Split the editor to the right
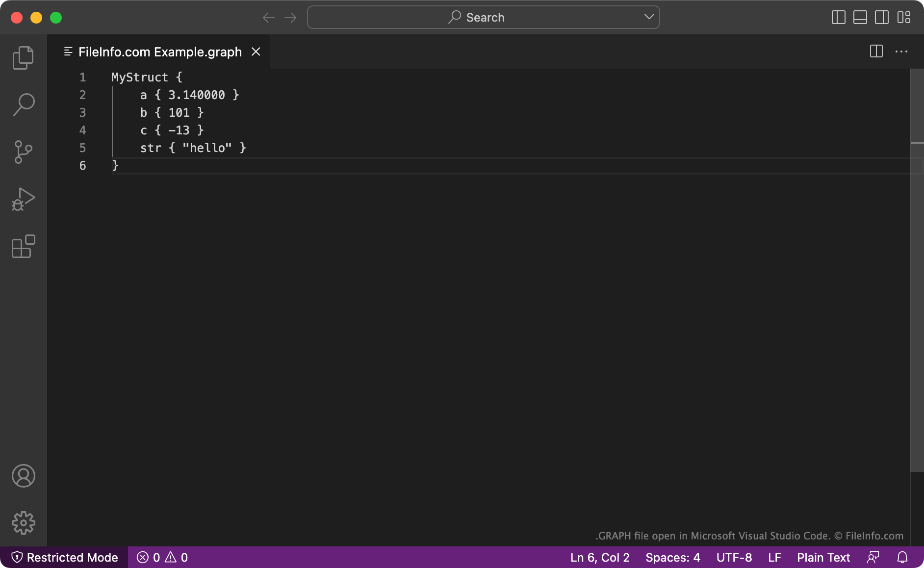The height and width of the screenshot is (568, 924). (876, 52)
